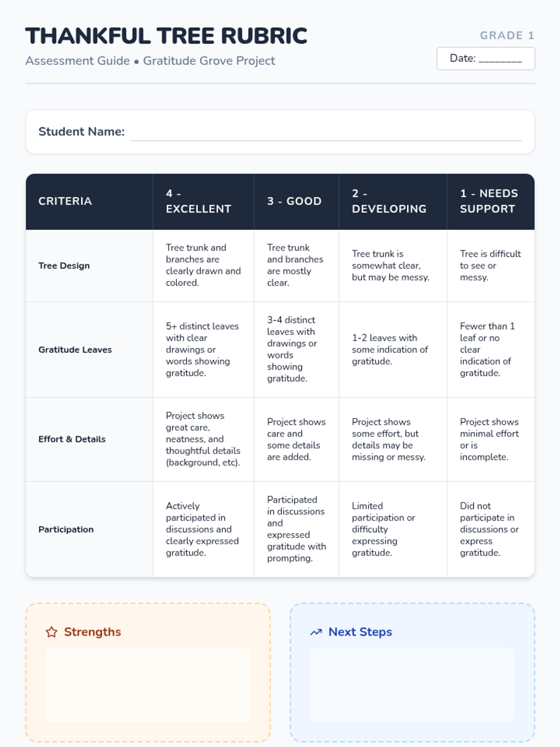Click the Tree Design row label
This screenshot has height=747, width=560.
[64, 266]
